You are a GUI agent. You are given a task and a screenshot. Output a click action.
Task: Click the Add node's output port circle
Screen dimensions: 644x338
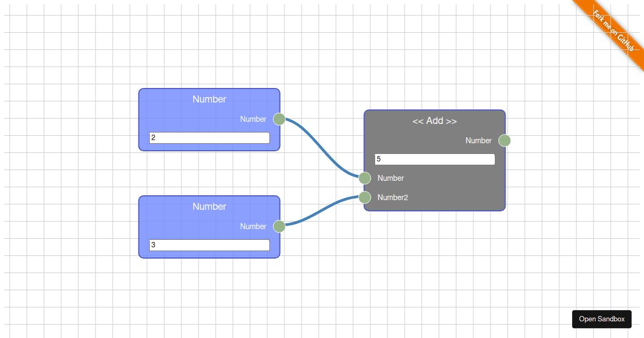click(504, 141)
